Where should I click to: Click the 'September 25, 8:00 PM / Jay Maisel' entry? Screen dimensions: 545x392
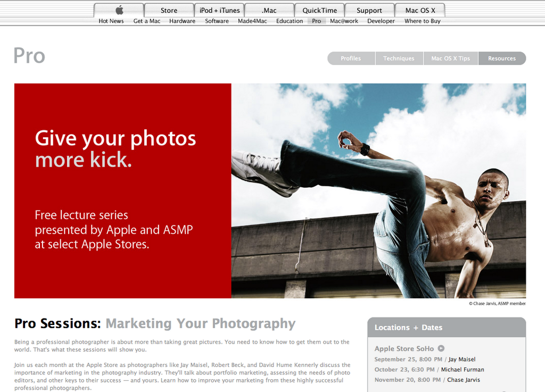[x=425, y=360]
